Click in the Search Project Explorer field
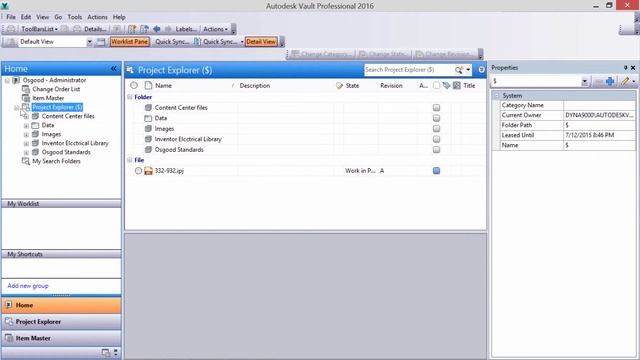This screenshot has width=640, height=360. [x=408, y=70]
